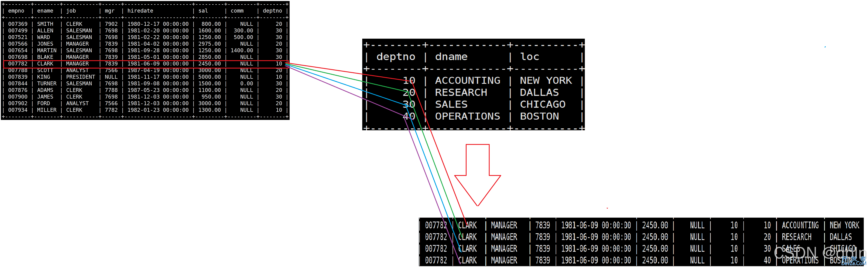
Task: Select employee name WARD
Action: [43, 37]
